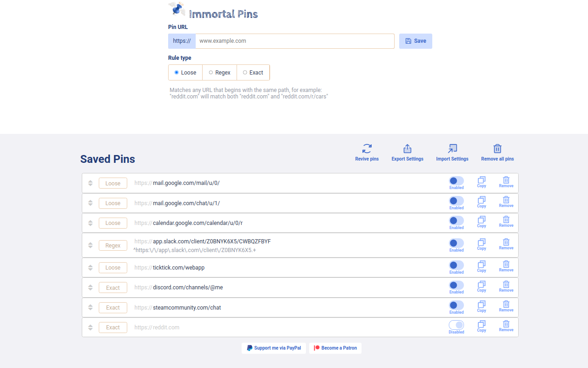Open Export Settings
Viewport: 588px width, 368px height.
[x=407, y=152]
